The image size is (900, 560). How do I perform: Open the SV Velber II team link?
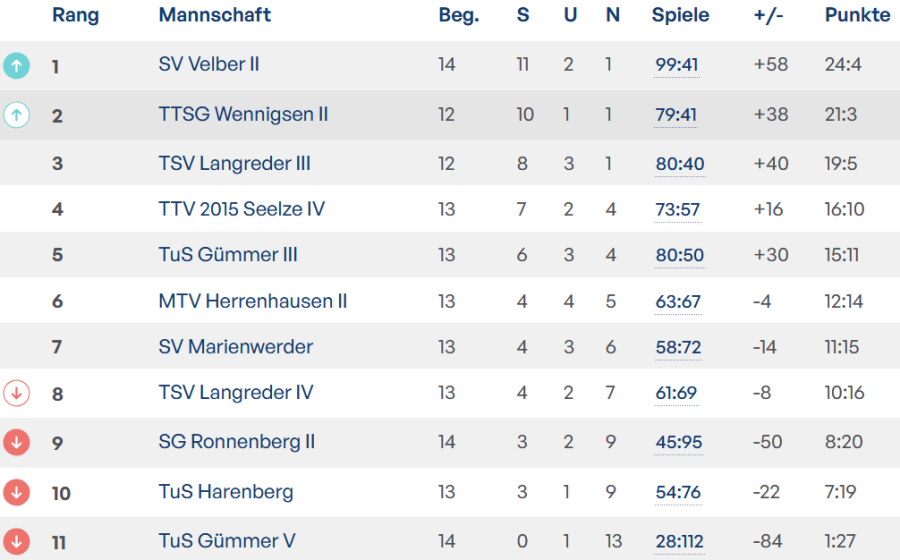(x=209, y=64)
